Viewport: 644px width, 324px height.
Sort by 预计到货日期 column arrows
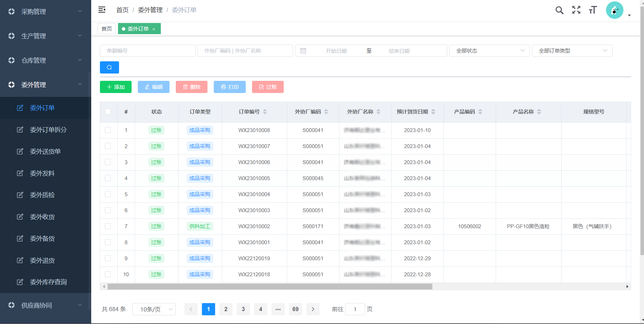click(433, 112)
